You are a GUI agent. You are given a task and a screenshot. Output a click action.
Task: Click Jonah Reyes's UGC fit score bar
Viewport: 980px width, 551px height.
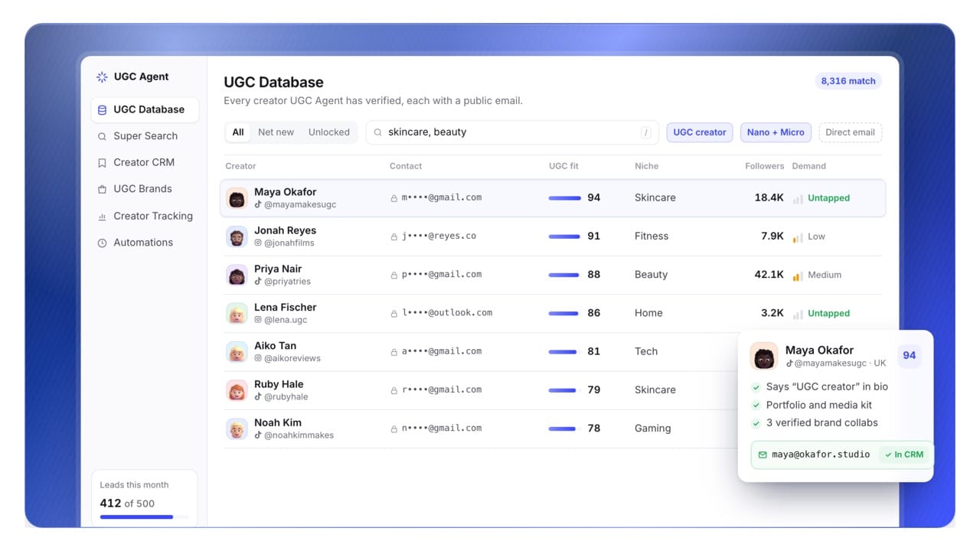tap(565, 236)
